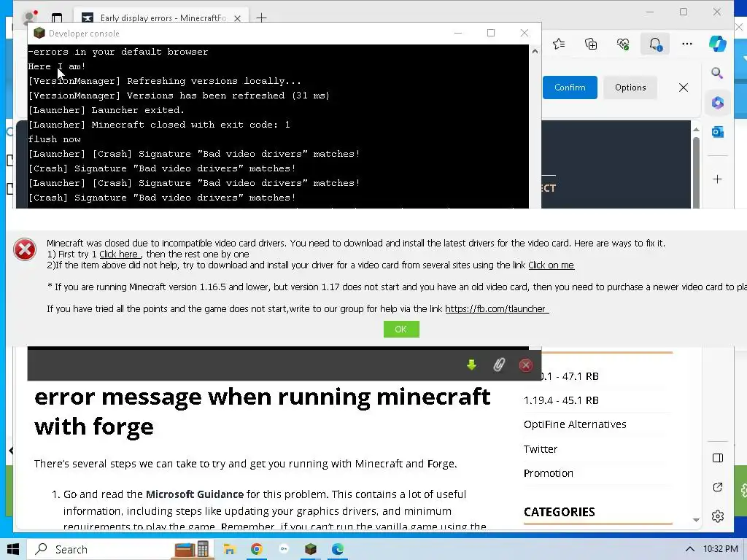The image size is (747, 560).
Task: Open Edge Browser essentials heartbeat icon
Action: [x=623, y=44]
